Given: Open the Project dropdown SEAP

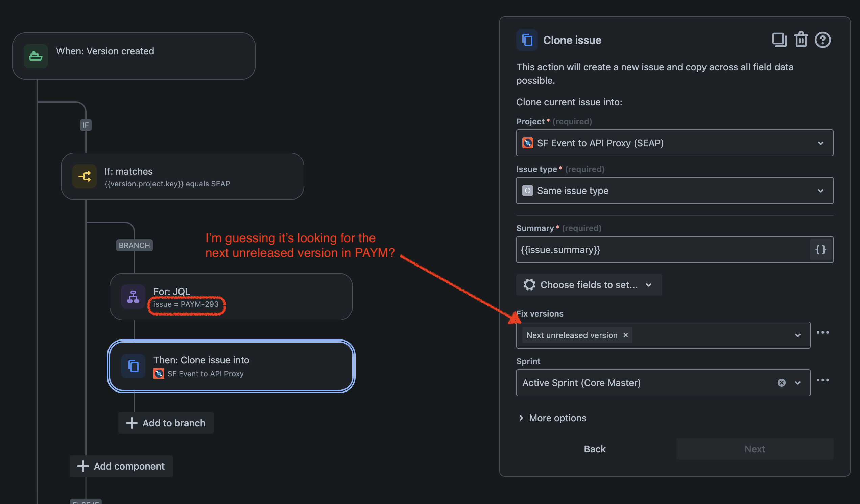Looking at the screenshot, I should [x=674, y=143].
